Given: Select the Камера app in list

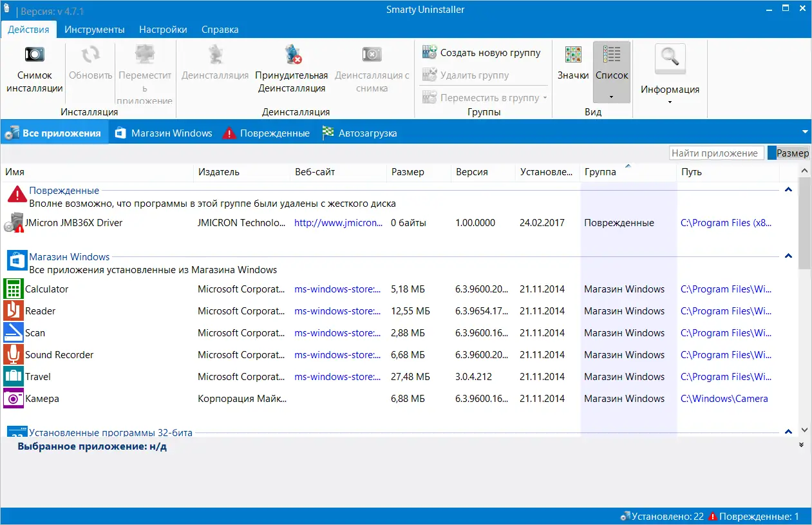Looking at the screenshot, I should (42, 399).
